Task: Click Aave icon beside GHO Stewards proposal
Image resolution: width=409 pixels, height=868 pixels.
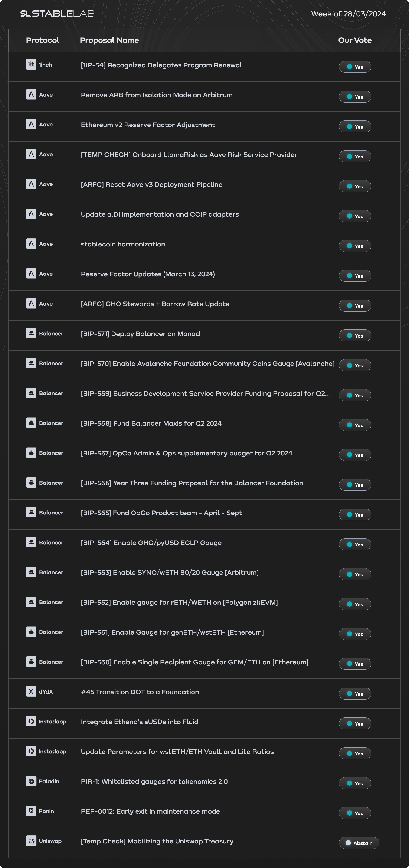Action: coord(31,303)
